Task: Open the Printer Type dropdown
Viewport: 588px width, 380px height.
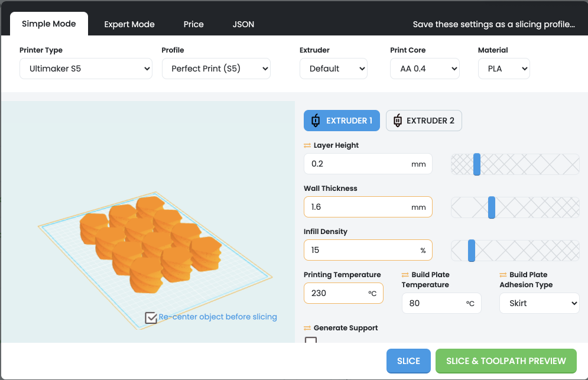Action: 86,69
